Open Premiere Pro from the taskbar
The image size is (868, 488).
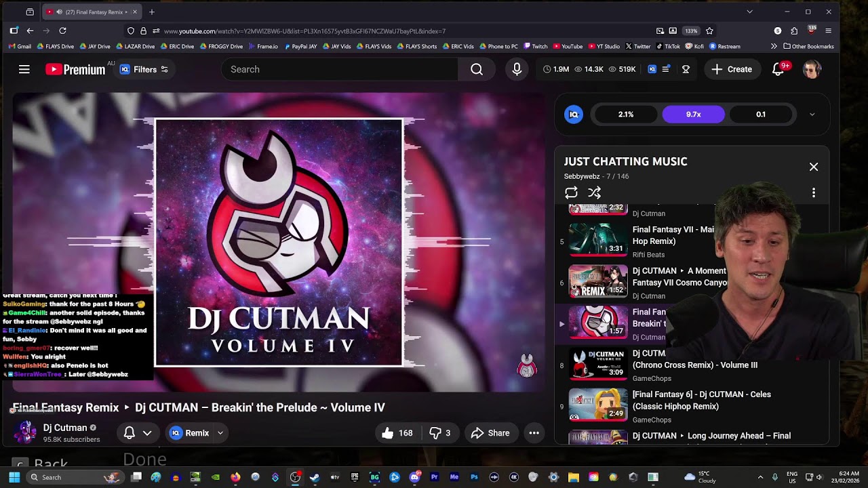click(x=435, y=477)
